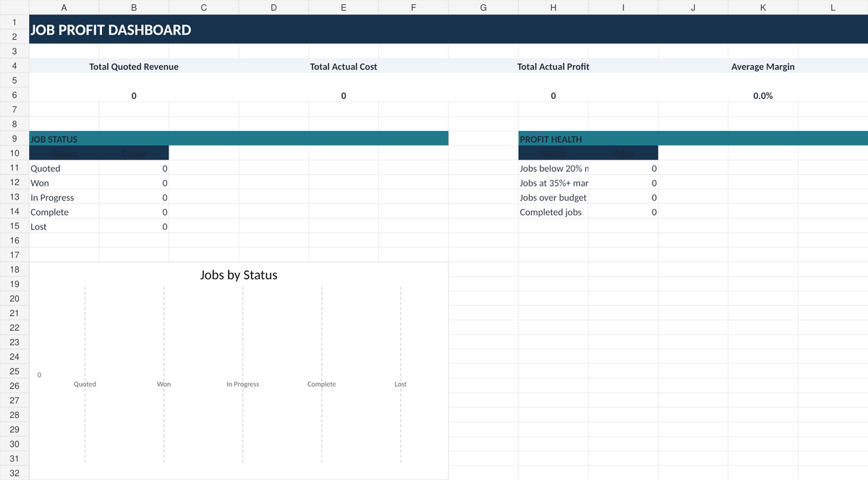Click the In Progress axis label in the chart
This screenshot has height=480, width=868.
[243, 384]
